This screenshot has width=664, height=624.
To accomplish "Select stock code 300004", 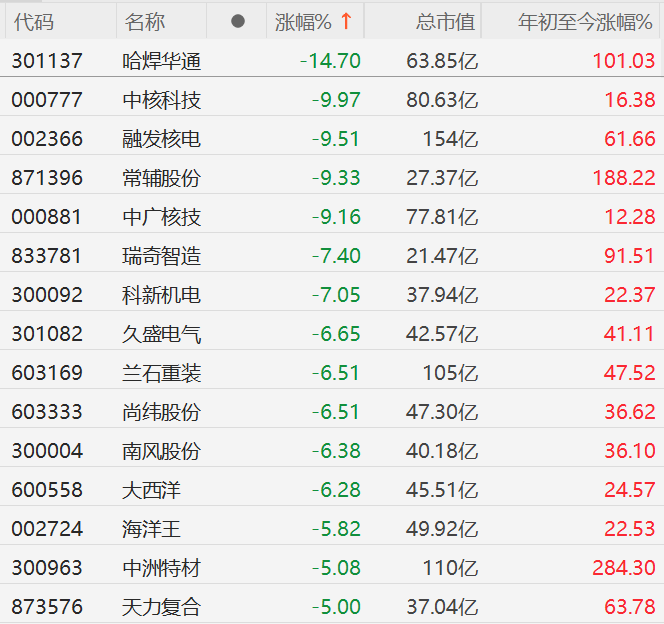I will click(x=47, y=450).
